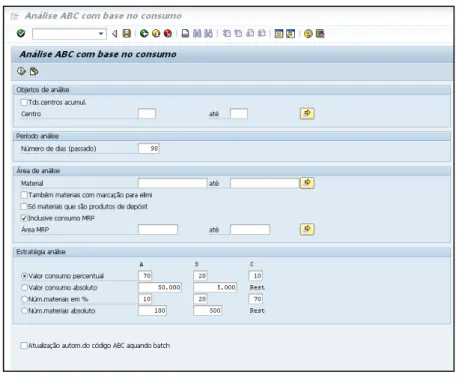Open multiple selection for Centro
The height and width of the screenshot is (384, 459).
307,113
